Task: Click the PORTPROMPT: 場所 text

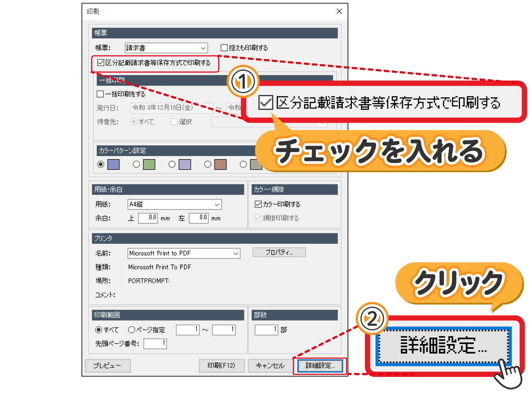Action: coord(149,281)
